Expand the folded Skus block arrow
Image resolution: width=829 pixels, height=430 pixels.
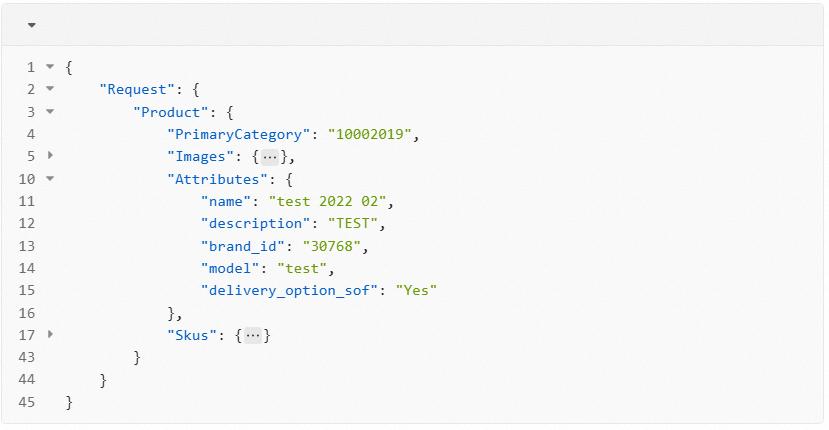[x=50, y=335]
